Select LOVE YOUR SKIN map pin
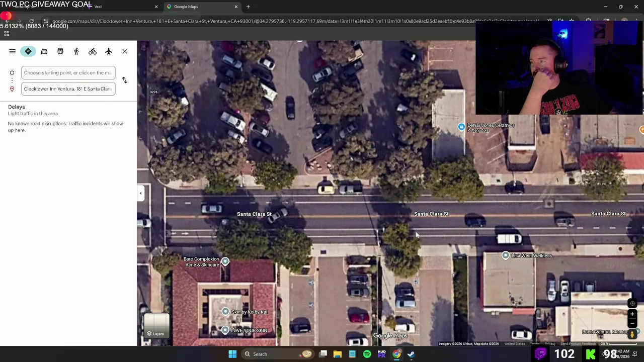Image resolution: width=644 pixels, height=362 pixels. pos(225,330)
